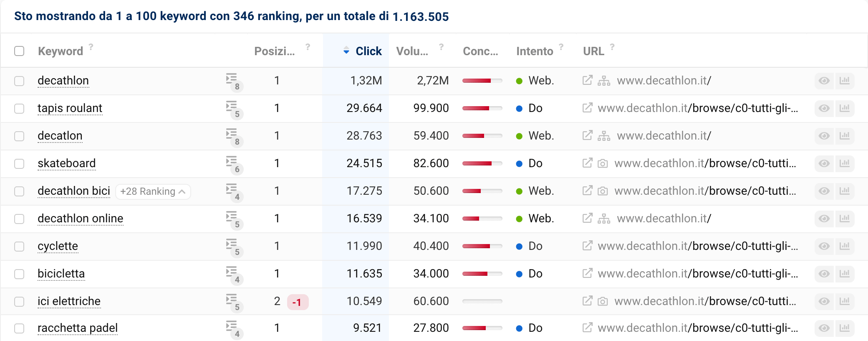Collapse the +28 Ranking expander
The height and width of the screenshot is (341, 868).
pos(153,191)
